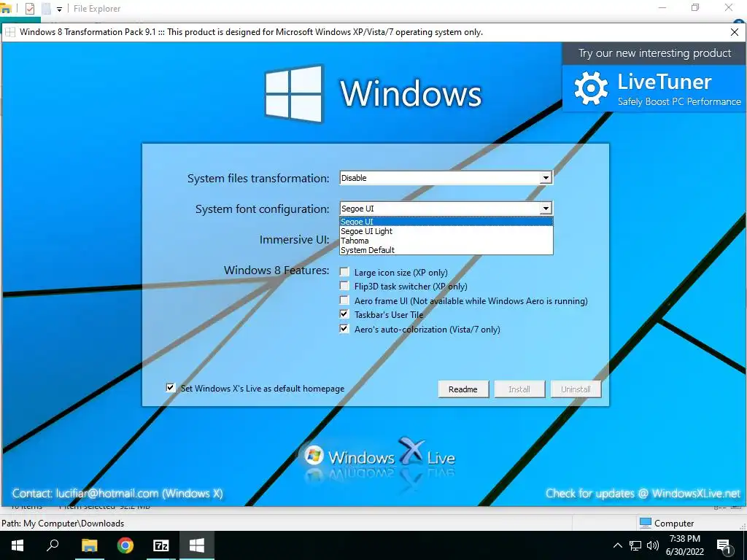Click the Install button

519,389
